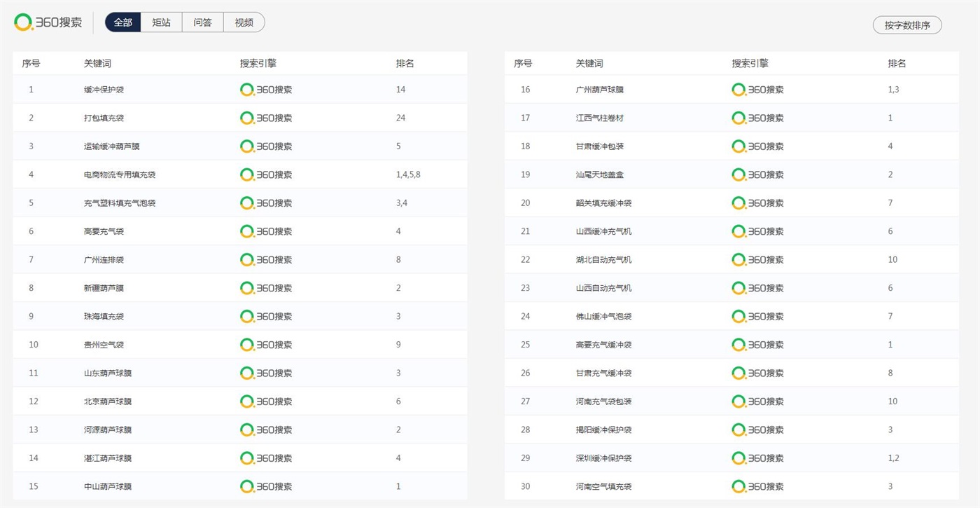980x508 pixels.
Task: Click 360搜索 icon in 佛山缓冲气泡袋 row
Action: tap(757, 317)
